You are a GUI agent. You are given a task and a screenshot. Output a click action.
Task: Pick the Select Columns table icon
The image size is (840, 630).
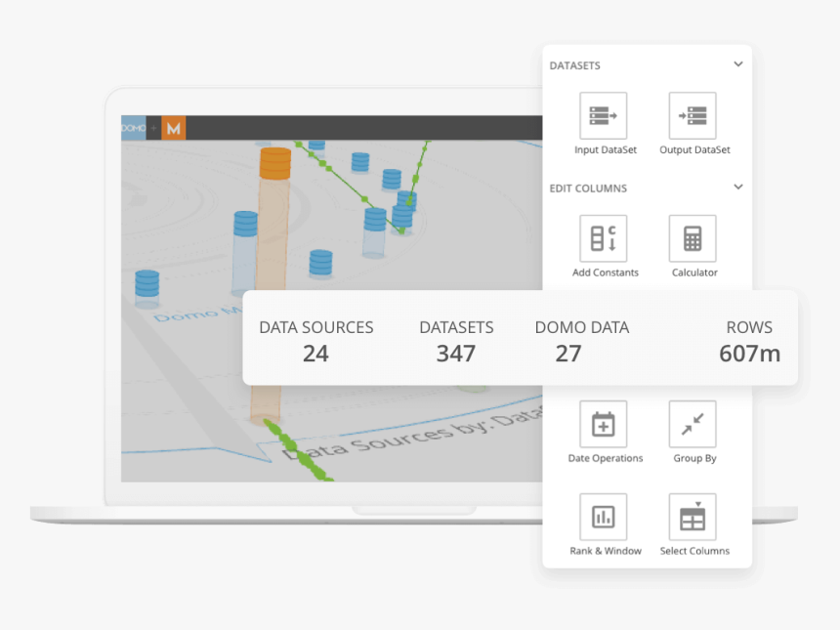tap(693, 517)
